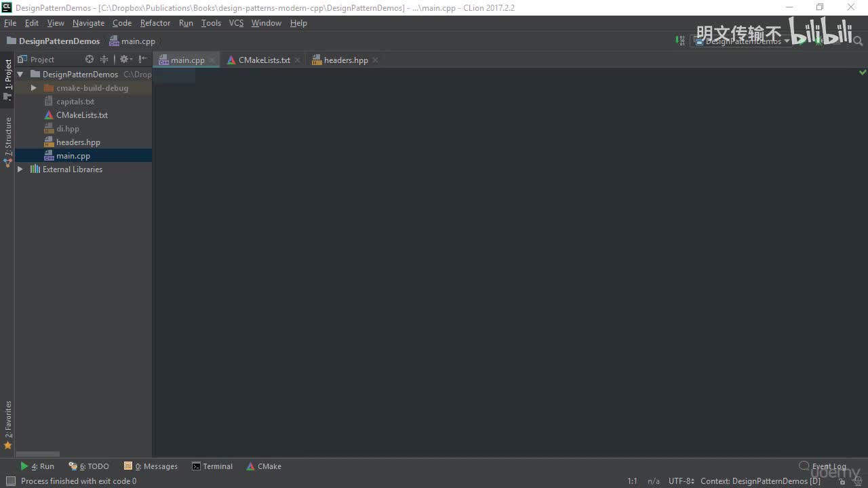
Task: Open the Project panel gear settings menu
Action: point(125,60)
